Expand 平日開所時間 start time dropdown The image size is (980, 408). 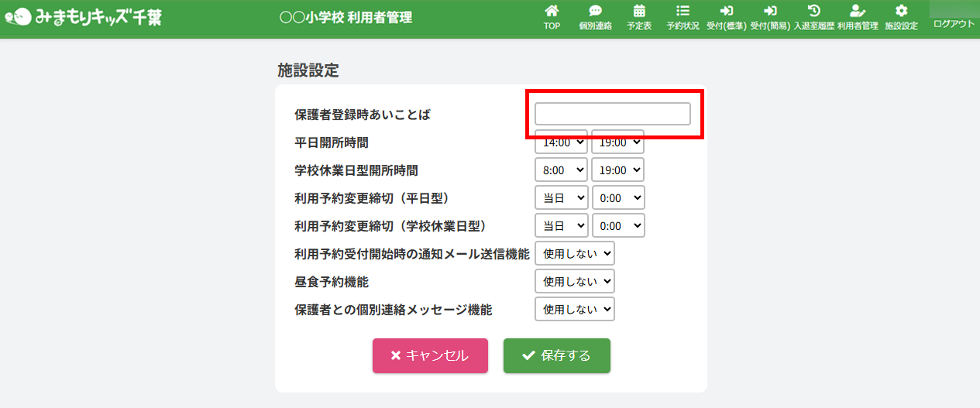(x=561, y=143)
